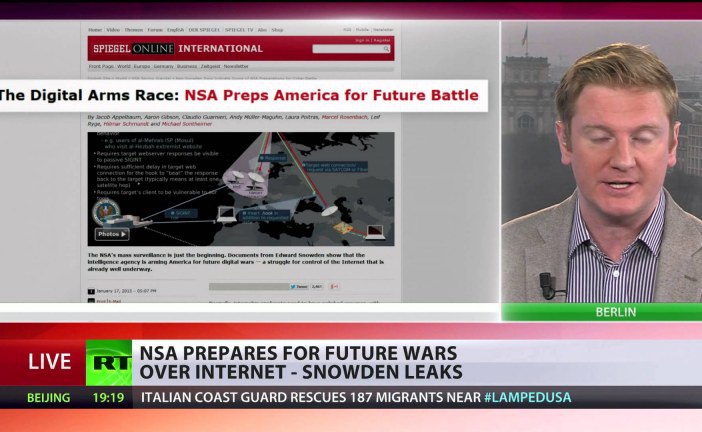702x432 pixels.
Task: Click the Tweet share button
Action: click(299, 287)
